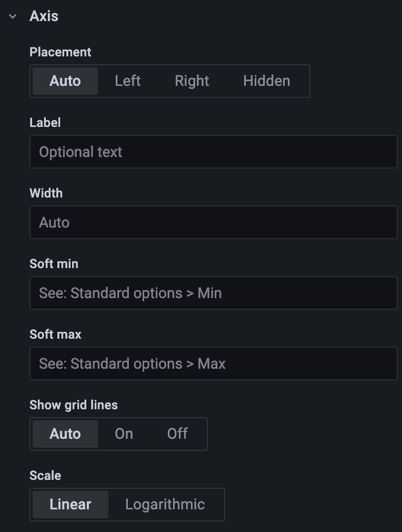Collapse the Axis section chevron
The width and height of the screenshot is (402, 532).
(x=13, y=16)
